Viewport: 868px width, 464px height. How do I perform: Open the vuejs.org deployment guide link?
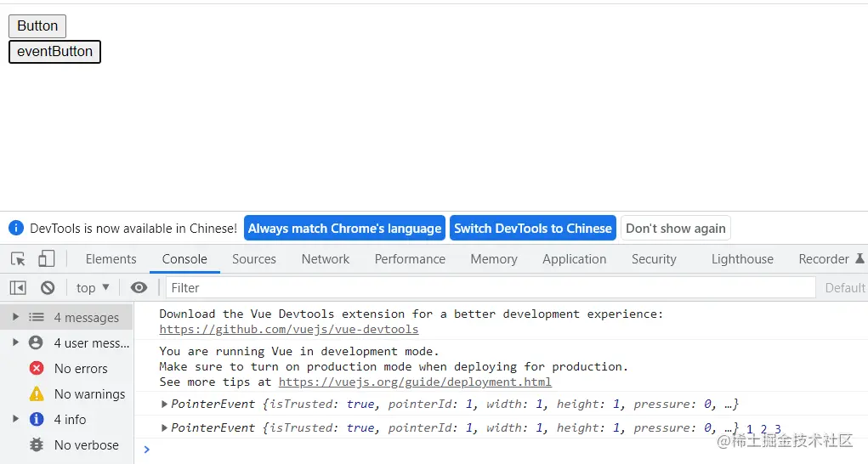coord(415,382)
